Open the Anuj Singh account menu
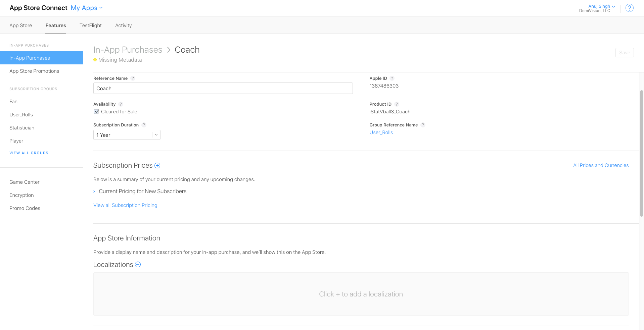 602,6
